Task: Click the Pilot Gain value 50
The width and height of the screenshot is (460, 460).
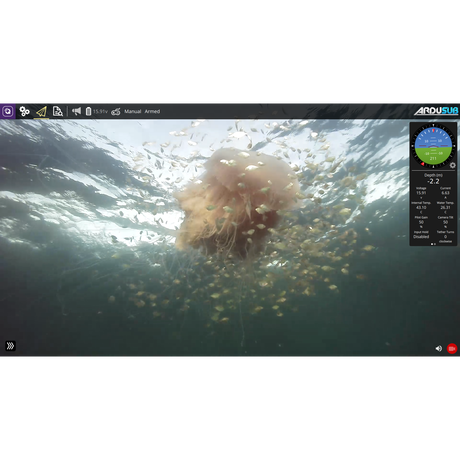Action: [x=421, y=222]
